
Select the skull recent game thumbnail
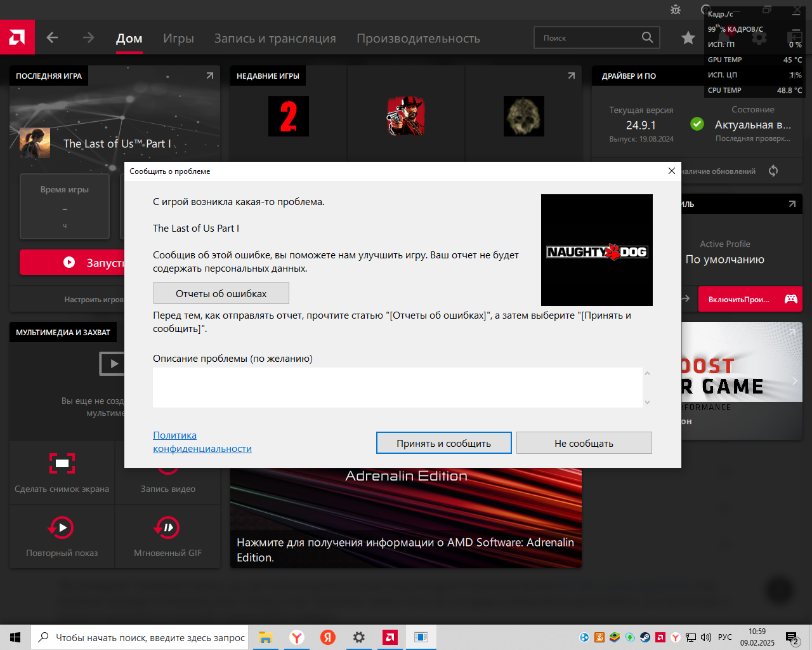(524, 116)
